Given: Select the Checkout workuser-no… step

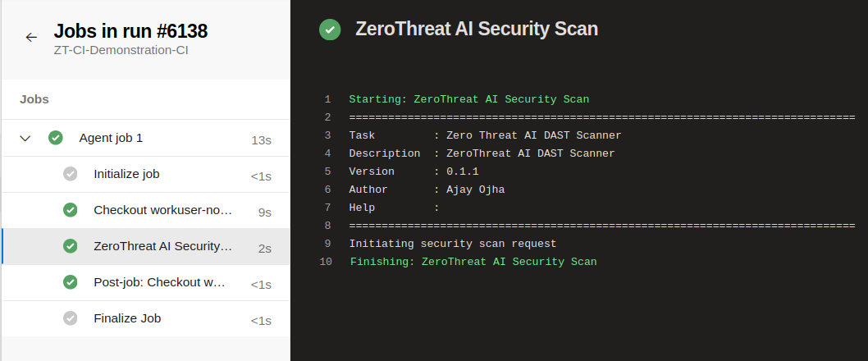Looking at the screenshot, I should coord(145,210).
